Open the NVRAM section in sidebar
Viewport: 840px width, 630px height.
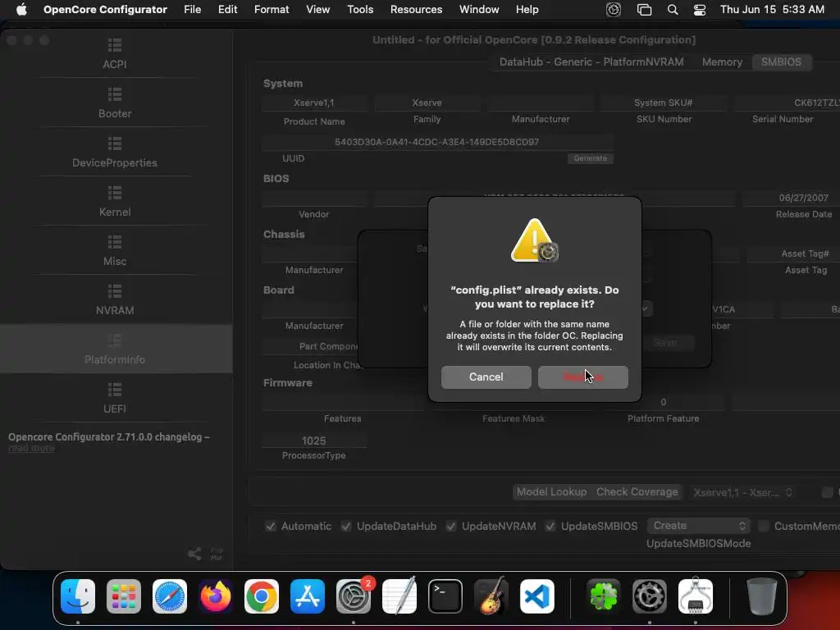pyautogui.click(x=115, y=300)
